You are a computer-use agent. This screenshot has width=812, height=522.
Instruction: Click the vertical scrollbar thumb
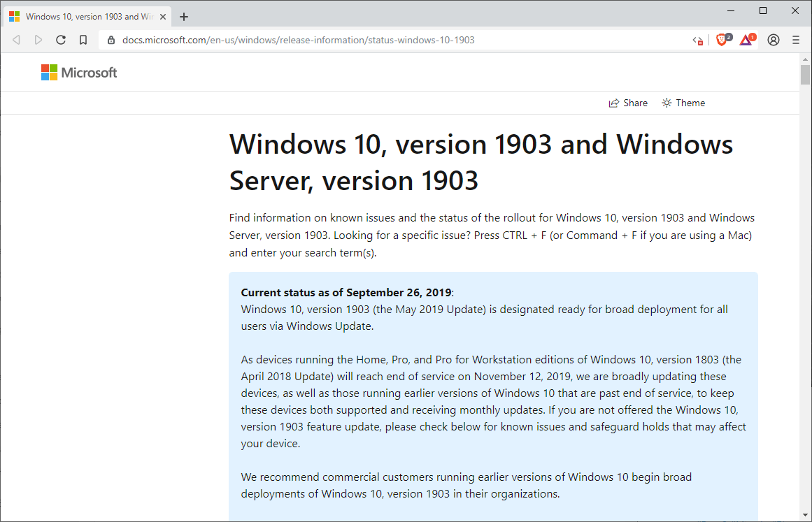pos(805,75)
